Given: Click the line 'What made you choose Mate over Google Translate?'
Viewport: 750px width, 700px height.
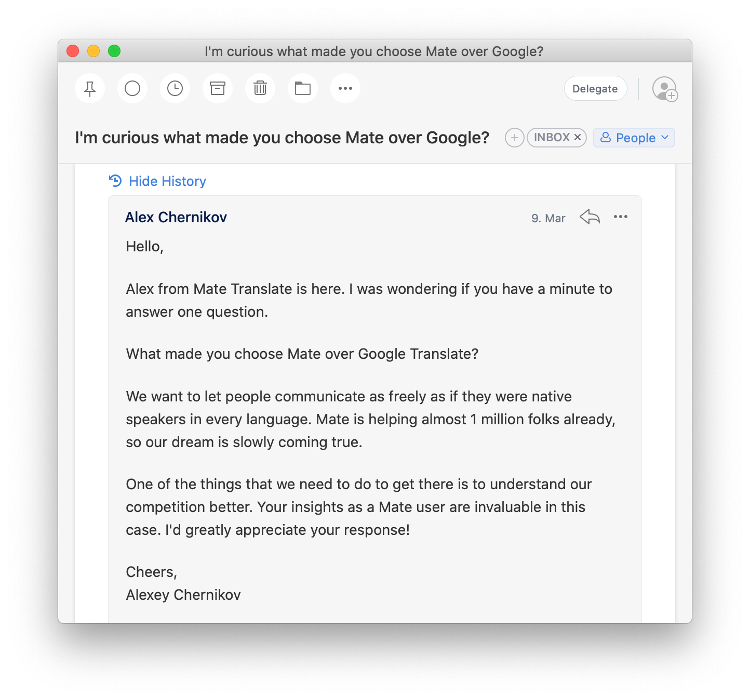Looking at the screenshot, I should [302, 354].
